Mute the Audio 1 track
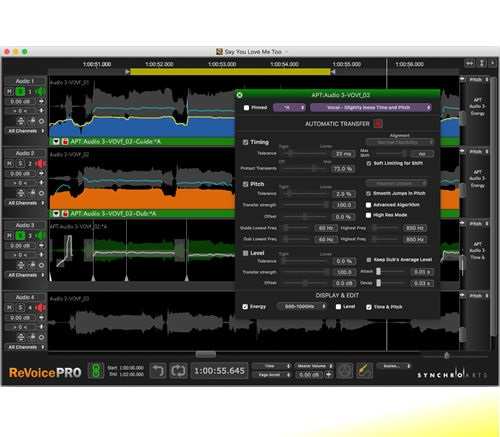Screen dimensions: 500x437 point(9,91)
